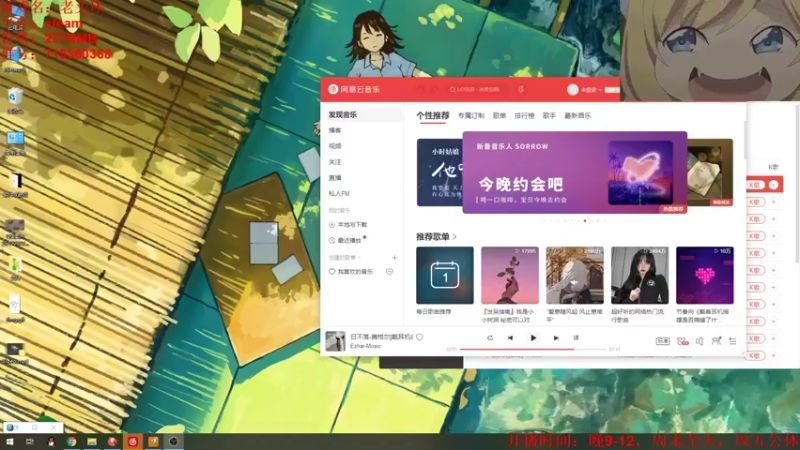Screen dimensions: 800x450
Task: Open the sound effects icon in player
Action: click(x=682, y=341)
